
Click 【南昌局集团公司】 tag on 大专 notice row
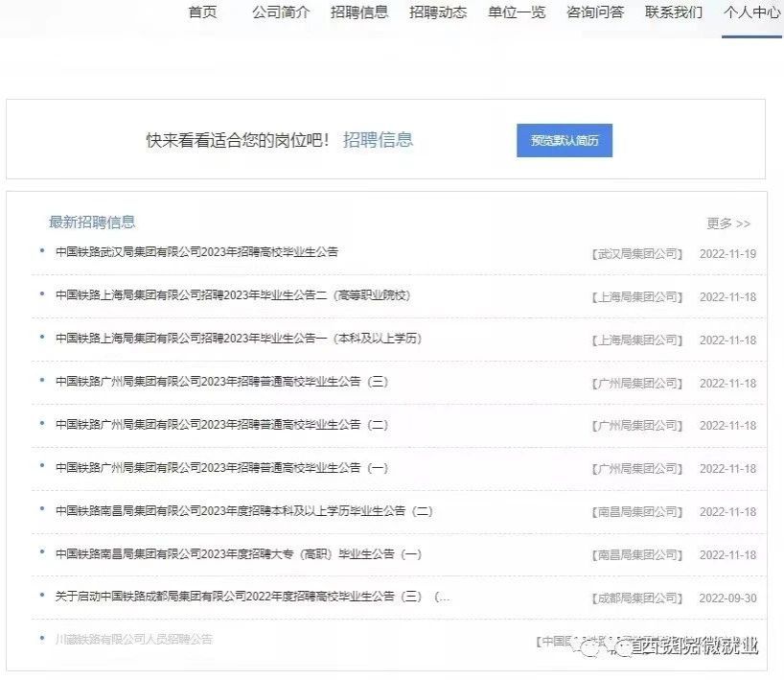[637, 555]
